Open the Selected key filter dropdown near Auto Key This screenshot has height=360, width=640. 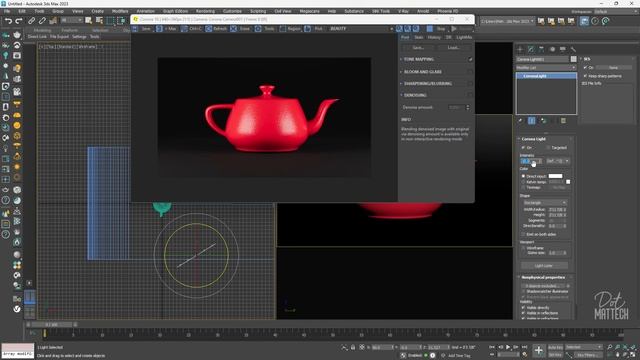[583, 347]
